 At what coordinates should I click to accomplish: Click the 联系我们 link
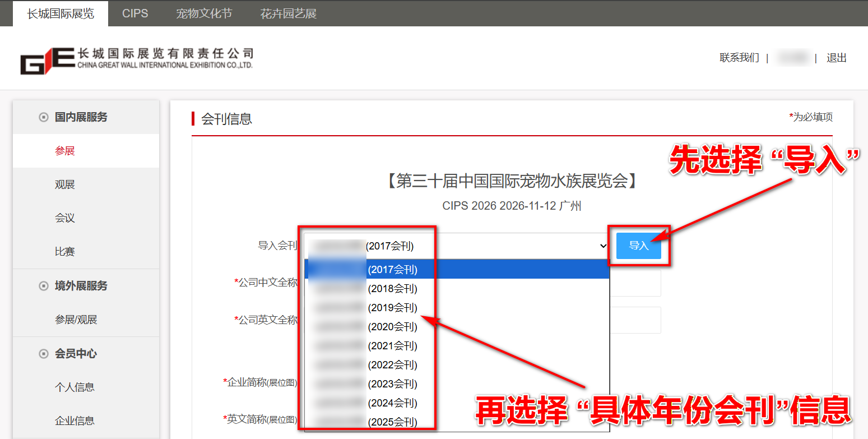tap(739, 58)
